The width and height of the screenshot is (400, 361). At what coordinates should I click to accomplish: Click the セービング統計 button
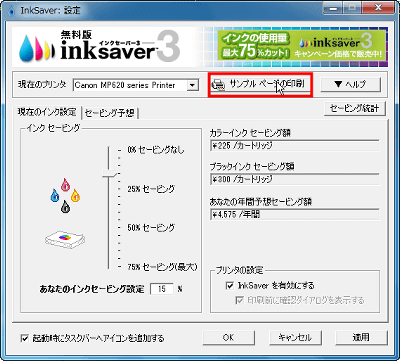click(x=354, y=108)
